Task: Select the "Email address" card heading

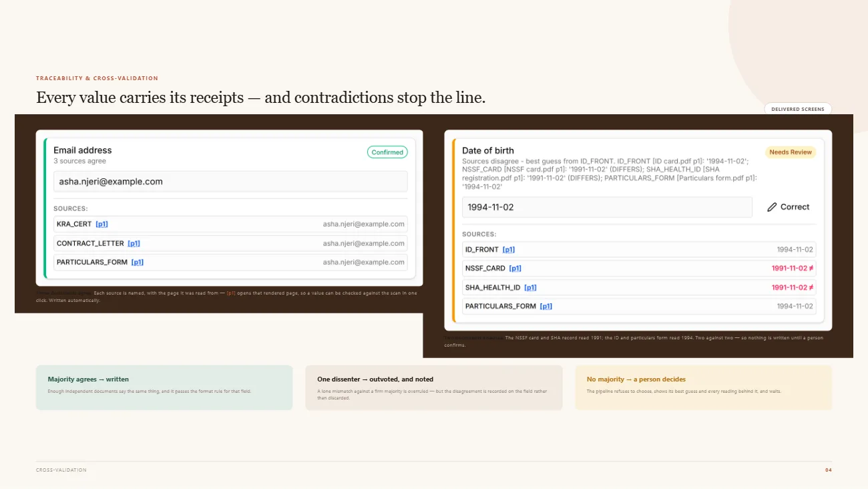Action: coord(83,150)
